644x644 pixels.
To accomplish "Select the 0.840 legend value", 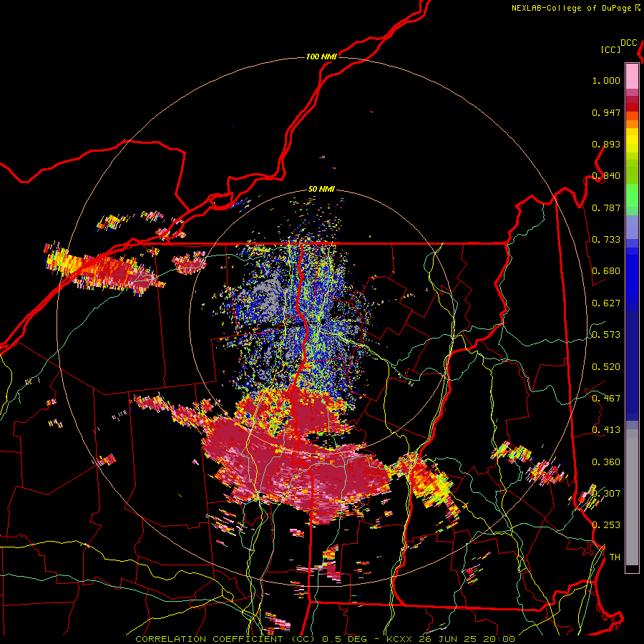I will pos(606,176).
